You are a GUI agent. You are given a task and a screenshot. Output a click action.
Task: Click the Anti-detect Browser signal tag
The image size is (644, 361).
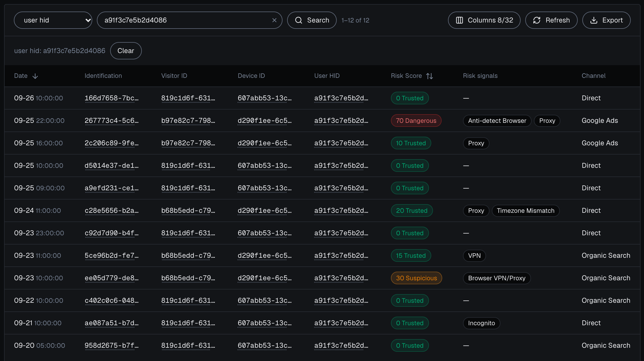pyautogui.click(x=497, y=121)
